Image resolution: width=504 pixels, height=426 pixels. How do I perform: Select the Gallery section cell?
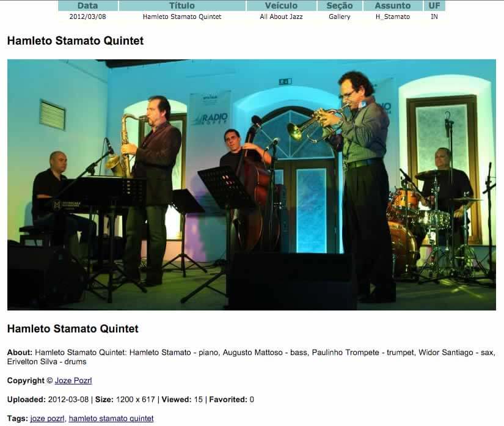pos(340,17)
